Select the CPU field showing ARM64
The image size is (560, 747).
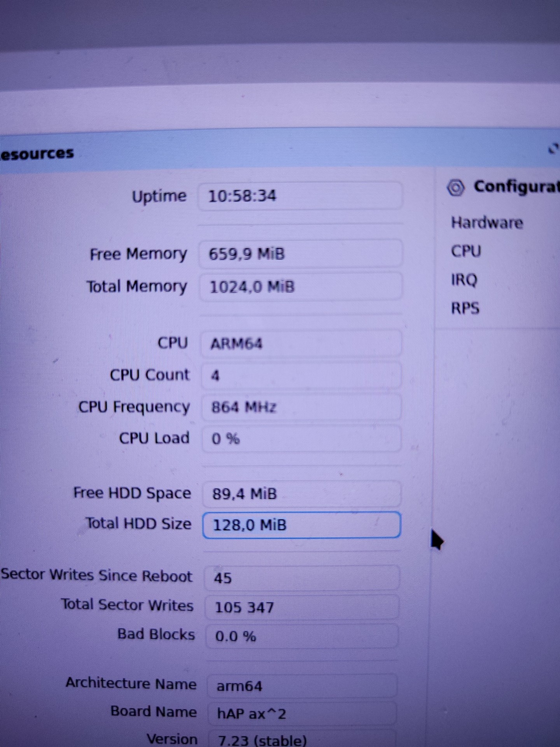[x=301, y=344]
